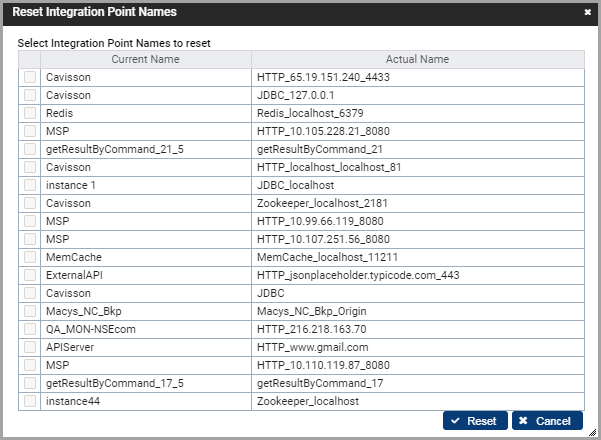Click the Actual Name column header
The width and height of the screenshot is (601, 440).
point(417,59)
